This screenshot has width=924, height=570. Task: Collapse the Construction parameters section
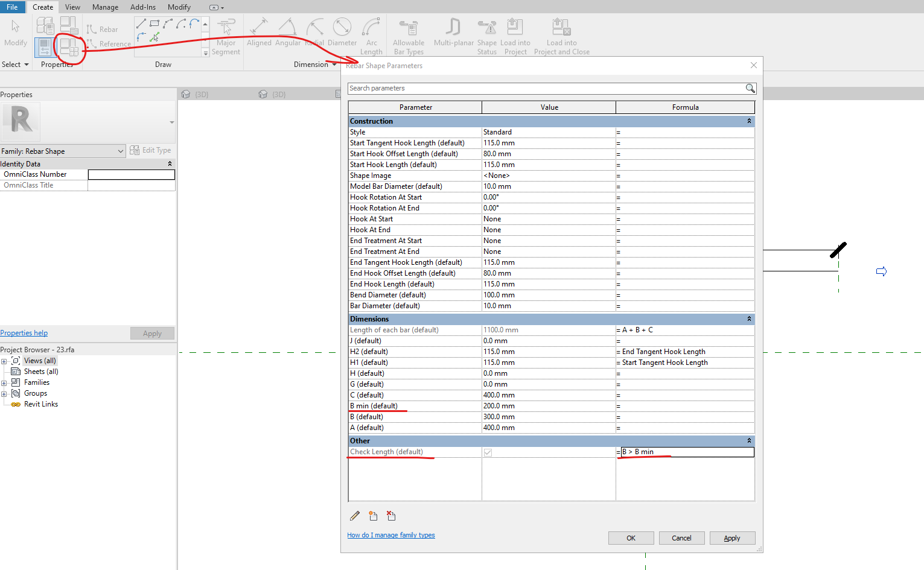(x=748, y=121)
